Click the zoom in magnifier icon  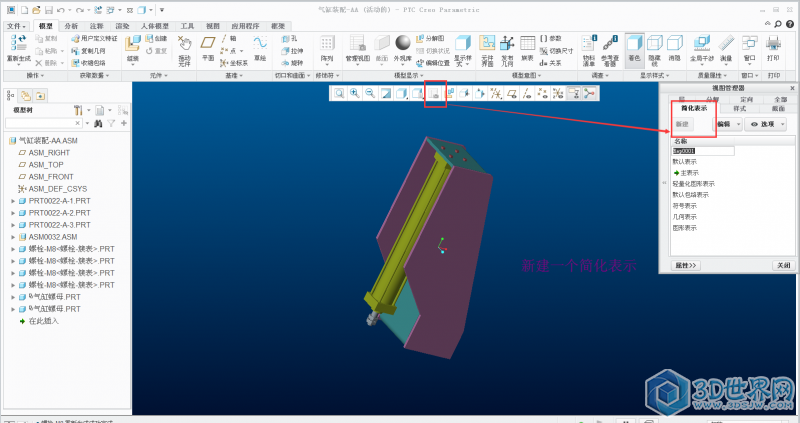click(x=355, y=93)
